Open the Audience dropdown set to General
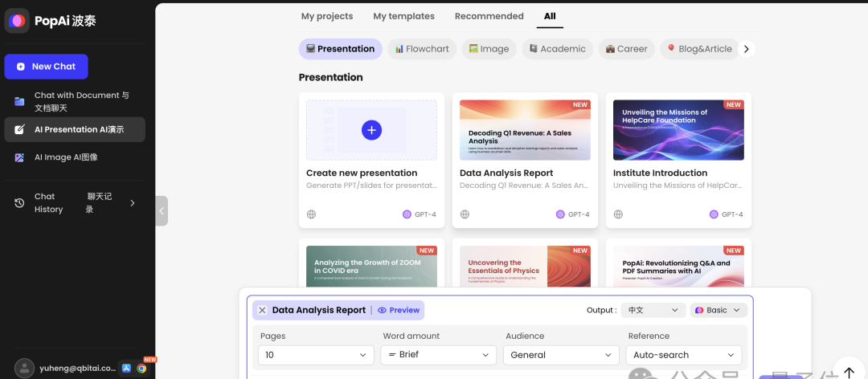 point(561,355)
